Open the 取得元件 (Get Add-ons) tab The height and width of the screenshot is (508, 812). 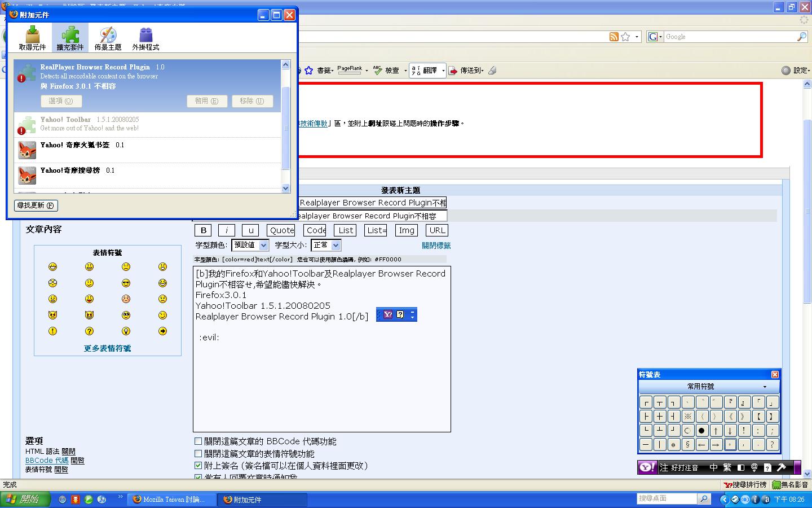pos(32,38)
